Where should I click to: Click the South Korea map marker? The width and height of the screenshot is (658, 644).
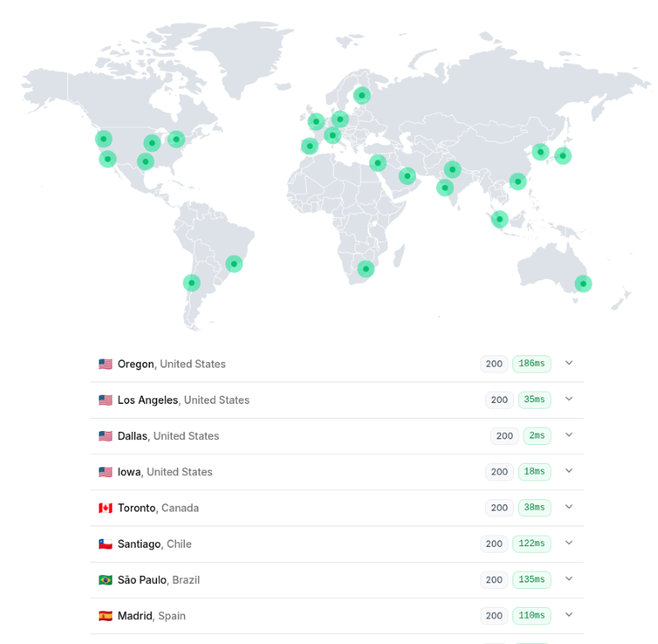(540, 151)
